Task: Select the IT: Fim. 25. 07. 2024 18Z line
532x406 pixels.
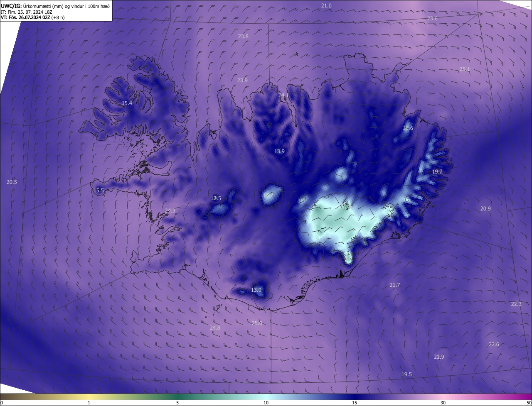Action: point(27,12)
